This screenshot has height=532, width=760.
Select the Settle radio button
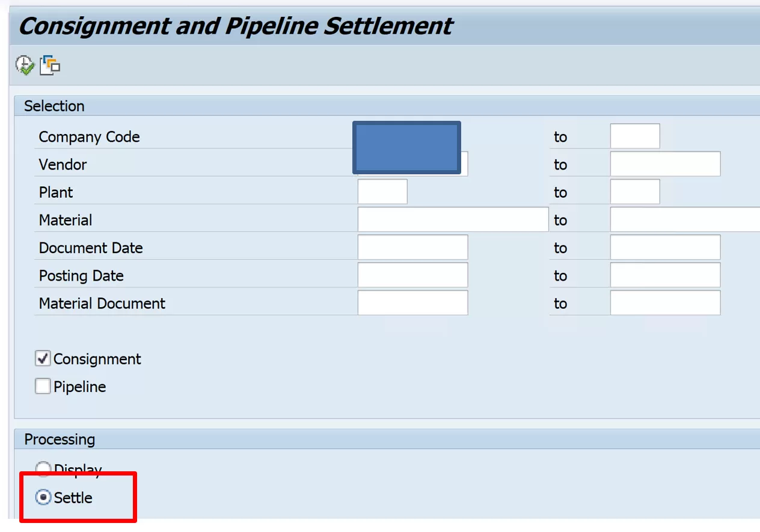[x=43, y=498]
